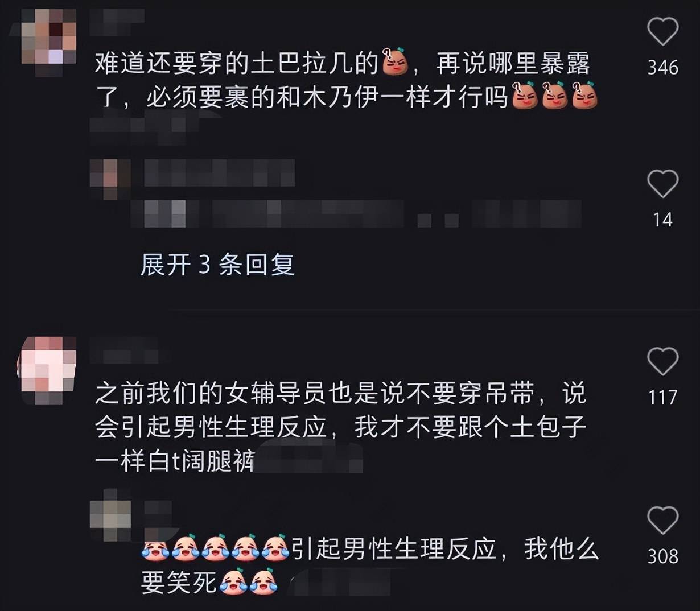Tap the heart above the 308 count
The image size is (700, 611).
[663, 521]
